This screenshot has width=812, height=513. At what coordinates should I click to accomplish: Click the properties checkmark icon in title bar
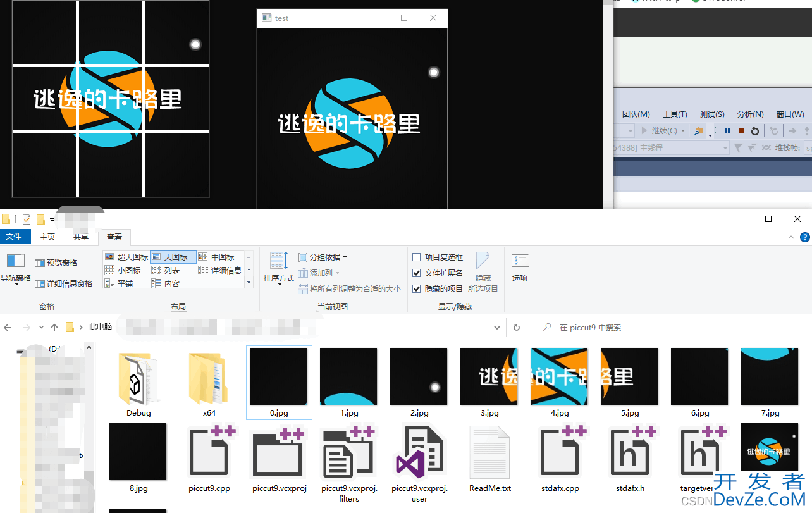[x=27, y=219]
